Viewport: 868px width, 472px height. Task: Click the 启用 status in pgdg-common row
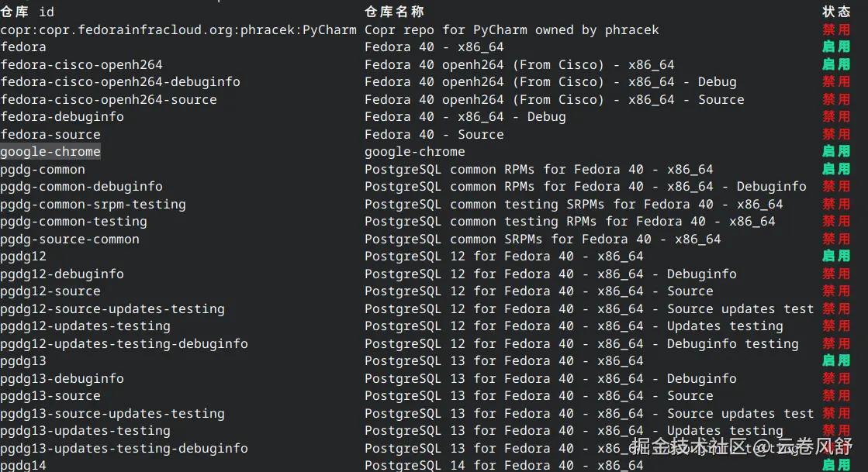tap(836, 169)
